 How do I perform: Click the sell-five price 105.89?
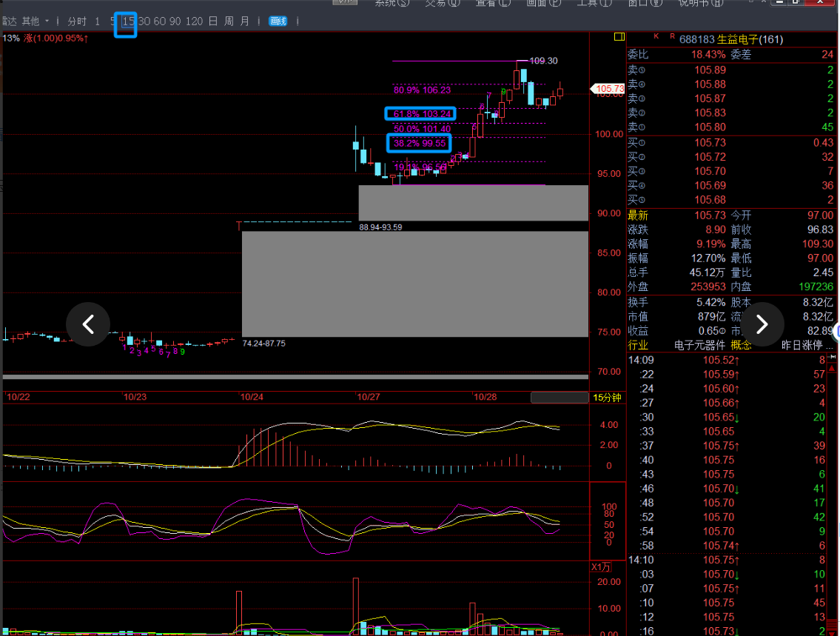[710, 70]
